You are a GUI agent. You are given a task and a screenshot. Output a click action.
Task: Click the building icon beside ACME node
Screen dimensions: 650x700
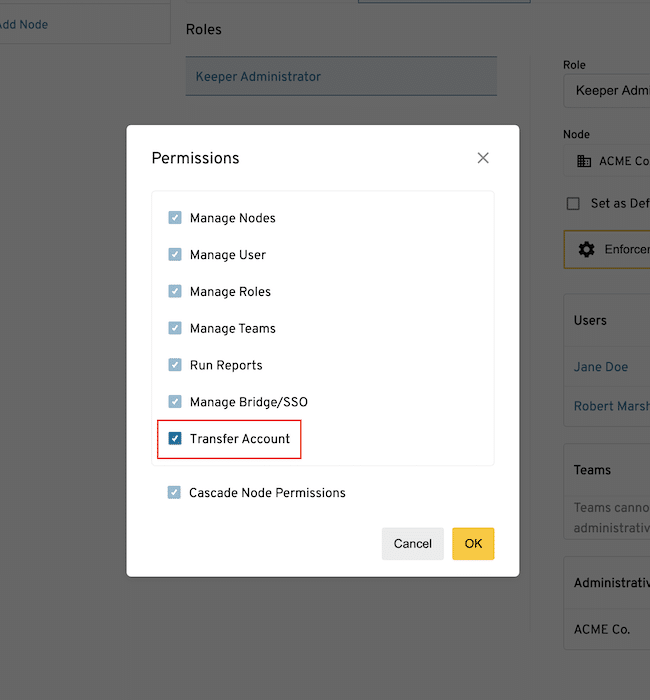click(585, 161)
